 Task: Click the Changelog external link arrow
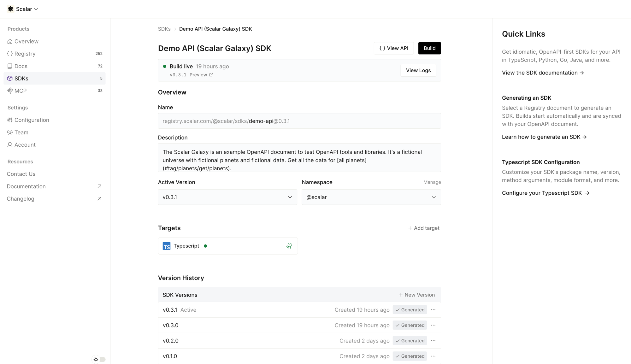[x=99, y=199]
